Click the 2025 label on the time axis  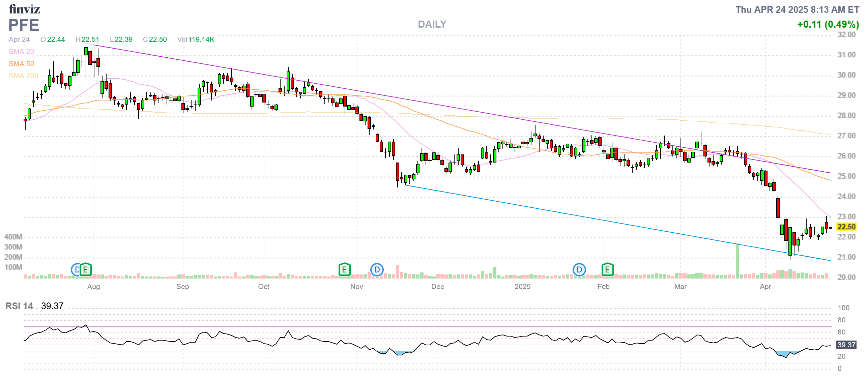522,287
